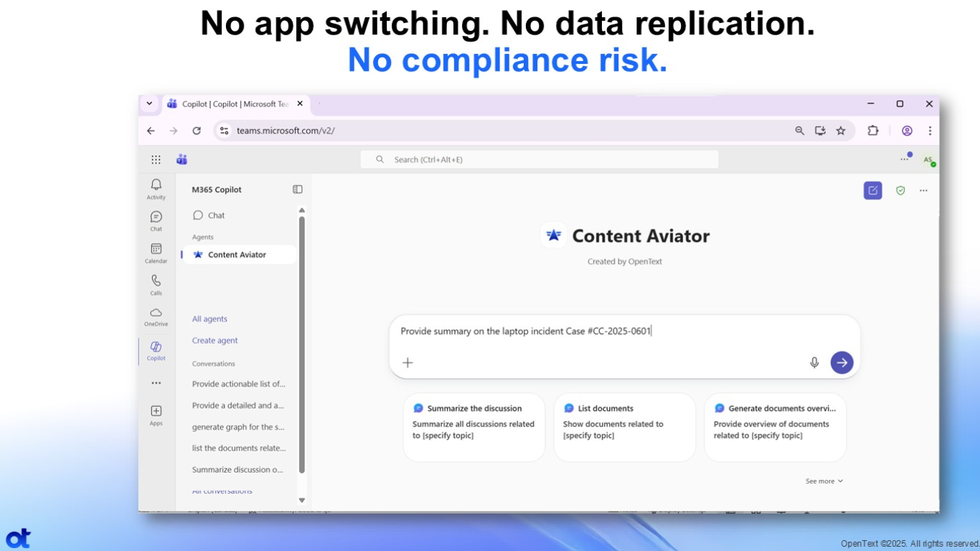This screenshot has width=980, height=551.
Task: Click the Teams search box
Action: click(540, 159)
